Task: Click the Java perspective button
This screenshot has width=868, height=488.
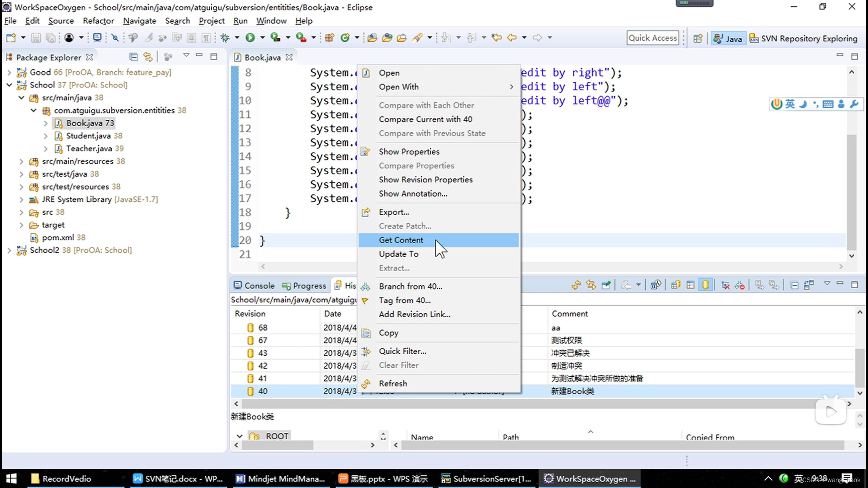Action: [728, 38]
